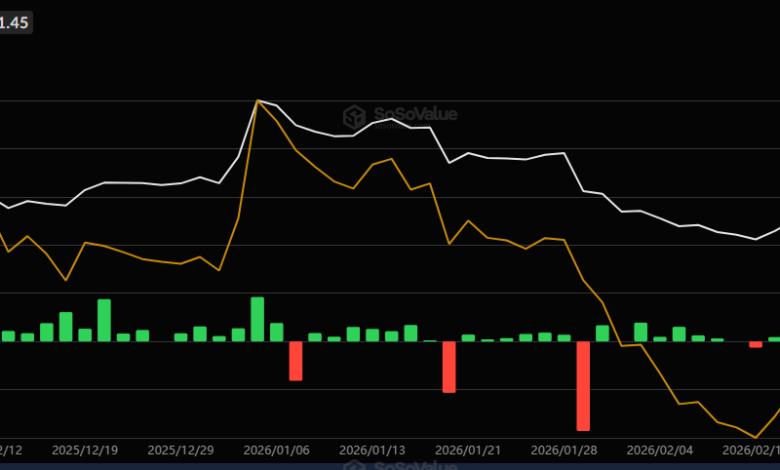Click the SoSoValue watermark text
This screenshot has height=470, width=780.
[412, 115]
